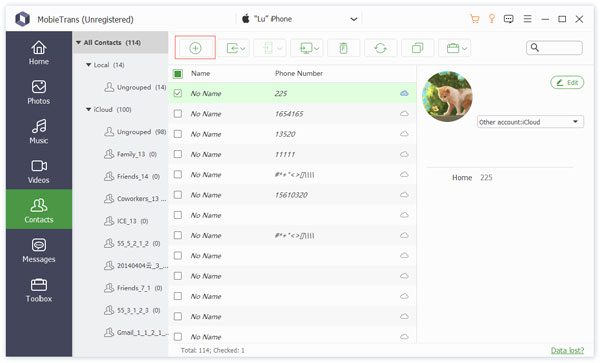
Task: Open the hamburger menu icon
Action: click(x=528, y=19)
